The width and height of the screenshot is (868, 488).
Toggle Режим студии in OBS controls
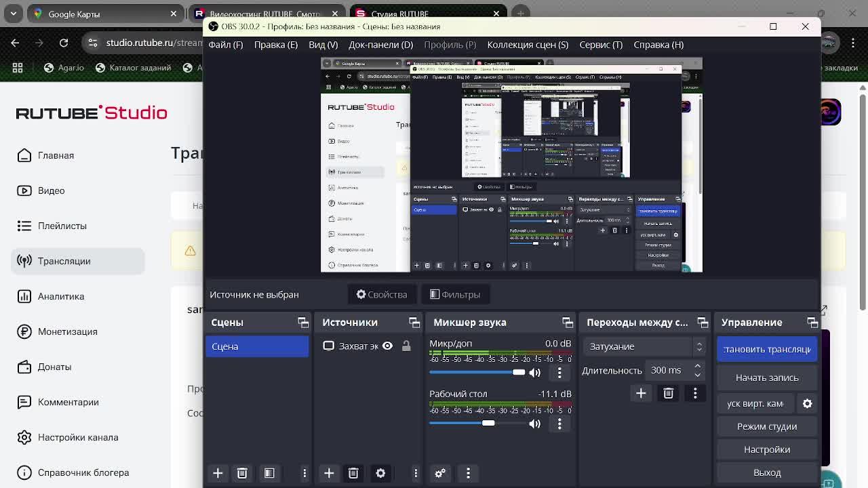click(767, 426)
